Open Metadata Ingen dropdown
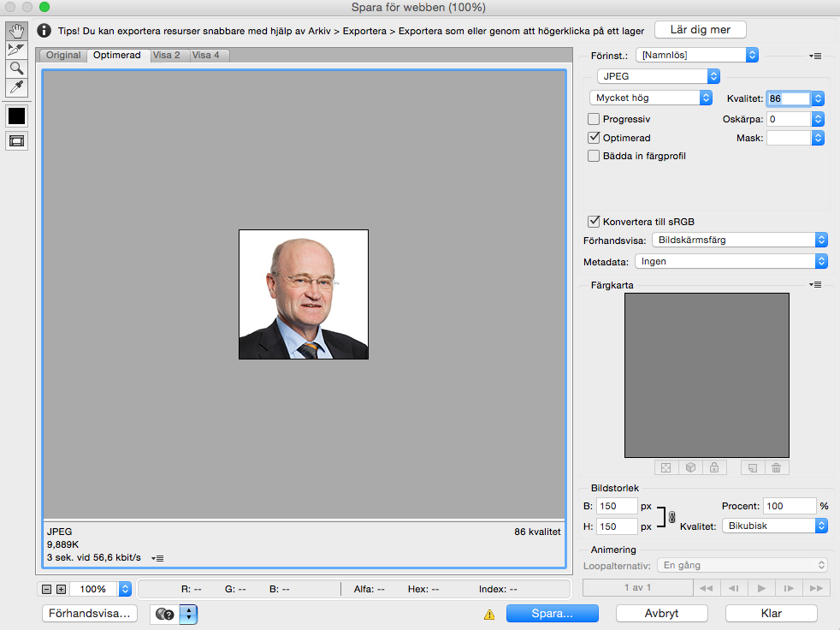Viewport: 840px width, 630px height. 731,261
